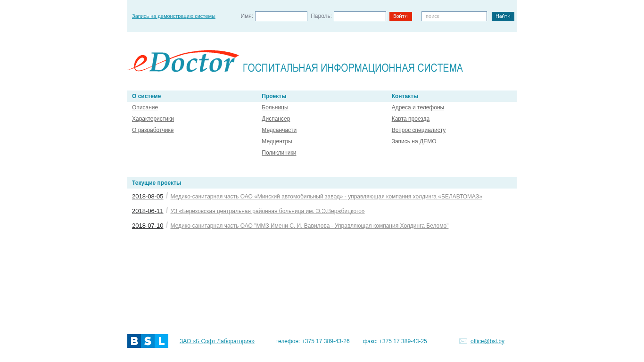The height and width of the screenshot is (362, 644).
Task: Focus the Имя username field
Action: [x=281, y=16]
